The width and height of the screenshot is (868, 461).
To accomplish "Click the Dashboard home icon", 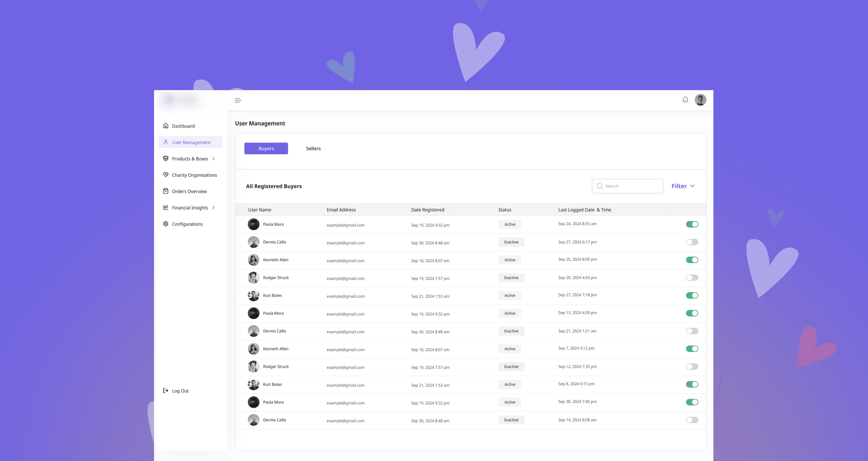I will [165, 126].
